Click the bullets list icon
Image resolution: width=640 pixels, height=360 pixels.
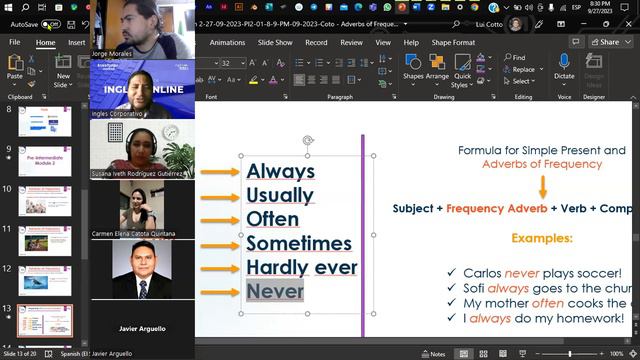tap(299, 63)
